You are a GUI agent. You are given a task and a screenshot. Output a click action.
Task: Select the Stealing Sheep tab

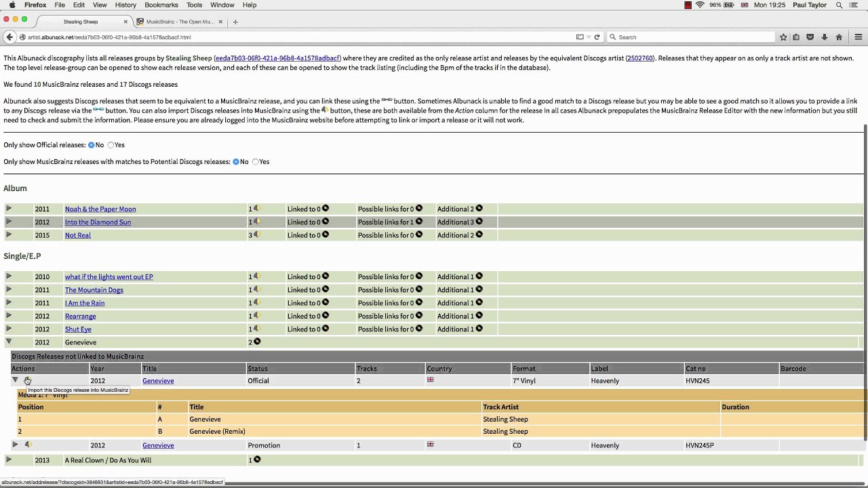pos(81,22)
